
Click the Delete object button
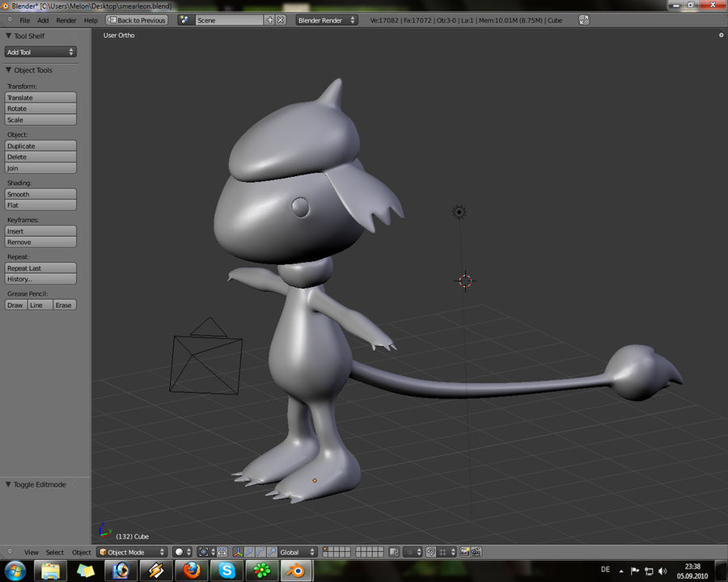pyautogui.click(x=40, y=157)
